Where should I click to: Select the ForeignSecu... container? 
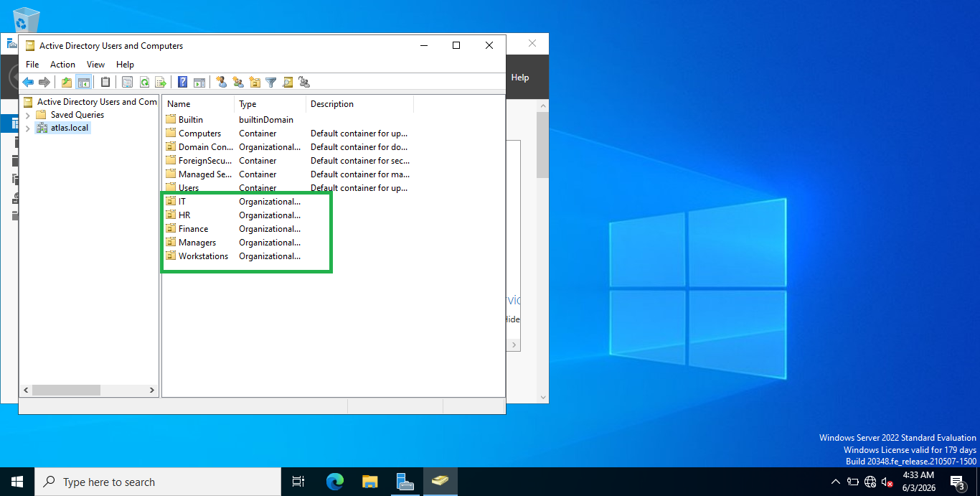[x=206, y=161]
